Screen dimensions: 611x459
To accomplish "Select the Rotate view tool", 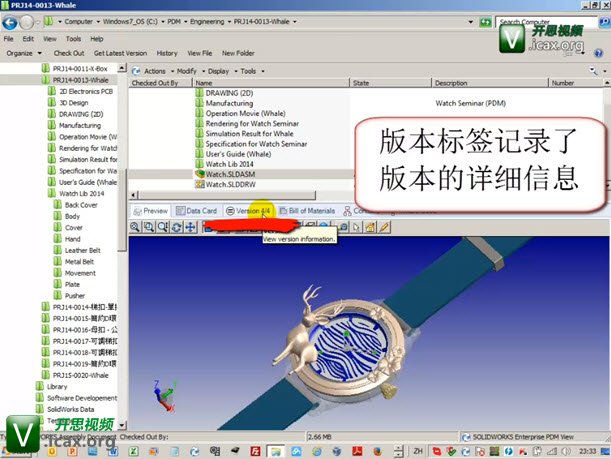I will [176, 227].
